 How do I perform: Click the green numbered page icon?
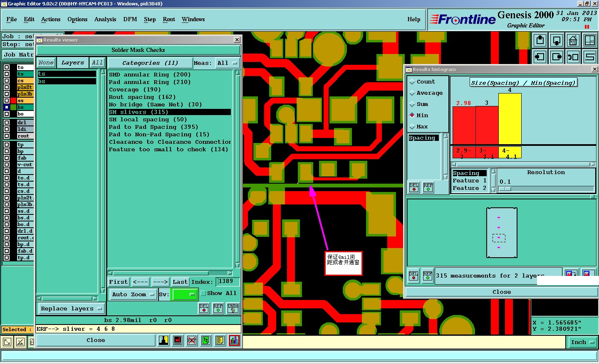206,340
